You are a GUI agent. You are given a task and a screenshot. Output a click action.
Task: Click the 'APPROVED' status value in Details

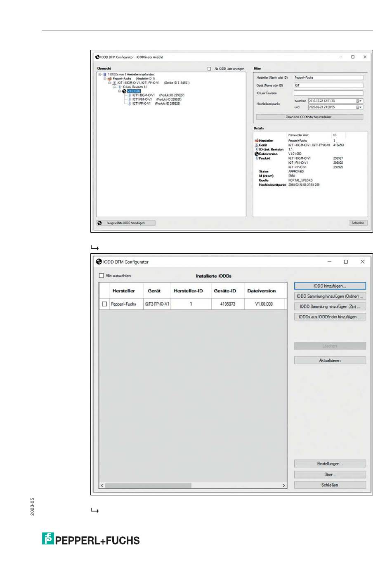click(x=296, y=172)
